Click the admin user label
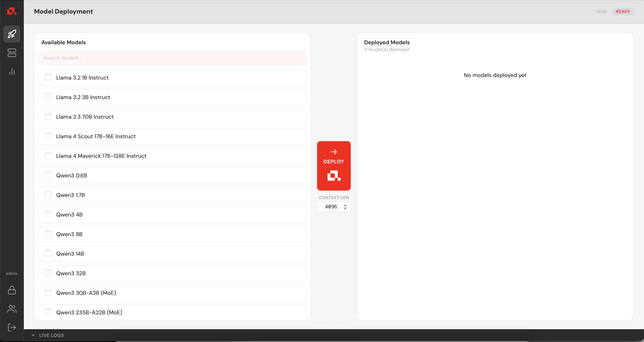The height and width of the screenshot is (342, 644). point(12,273)
